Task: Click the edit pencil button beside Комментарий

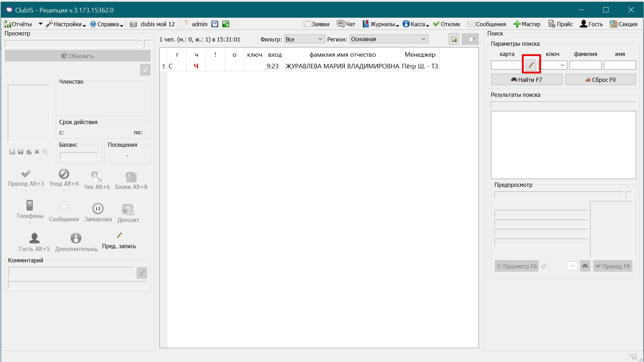Action: [x=142, y=273]
